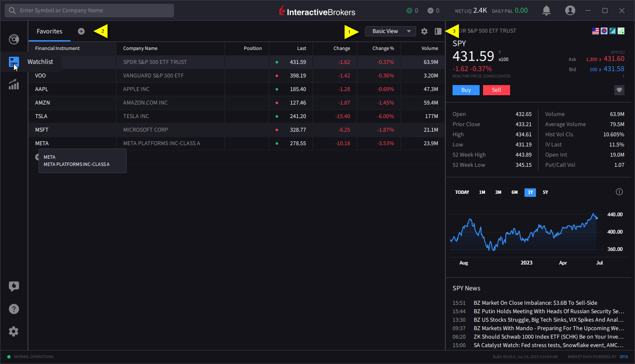The image size is (635, 364).
Task: Select the MSFT row ticker
Action: [41, 130]
